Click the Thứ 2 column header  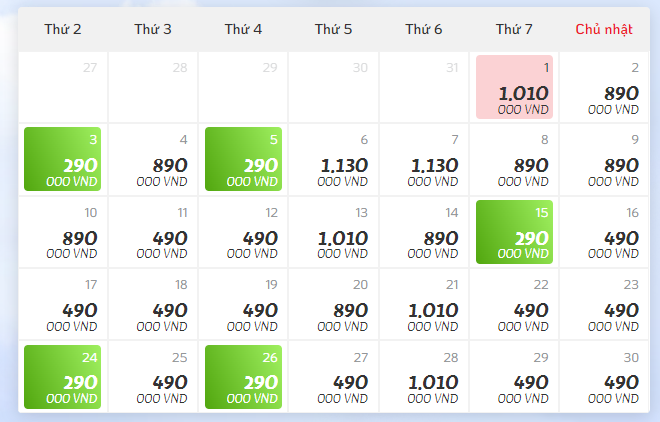tap(63, 30)
